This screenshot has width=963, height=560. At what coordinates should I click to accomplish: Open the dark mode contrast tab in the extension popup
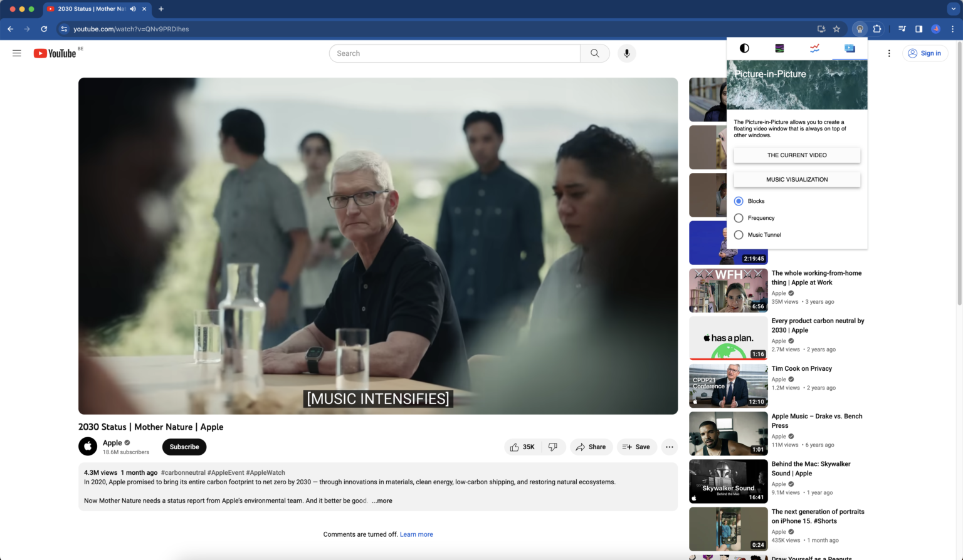point(744,48)
